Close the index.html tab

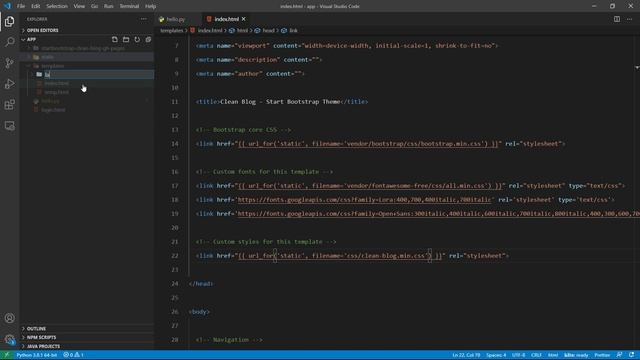[244, 19]
